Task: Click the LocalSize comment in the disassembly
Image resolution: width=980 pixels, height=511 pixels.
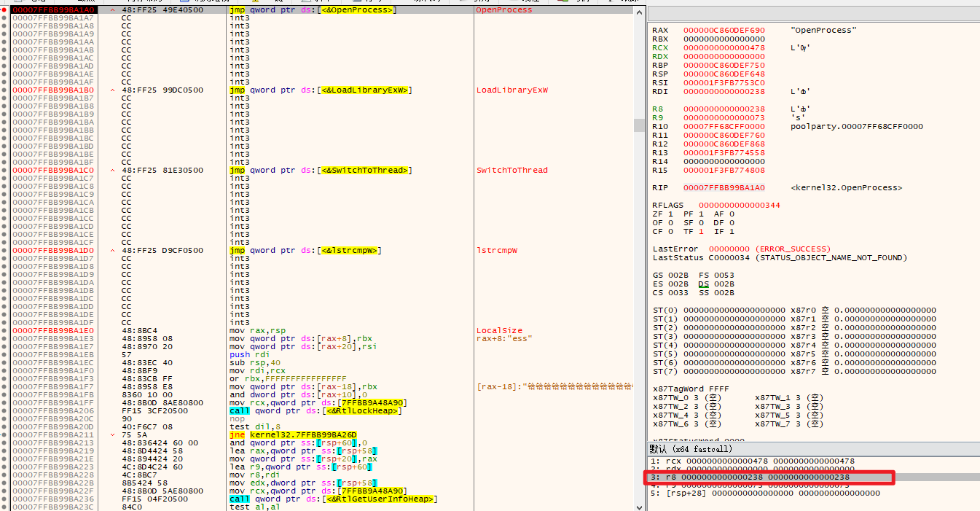Action: (x=499, y=331)
